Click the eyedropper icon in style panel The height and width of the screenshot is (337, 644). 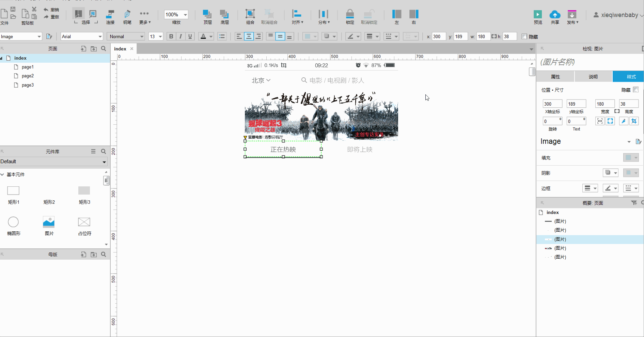(x=624, y=121)
